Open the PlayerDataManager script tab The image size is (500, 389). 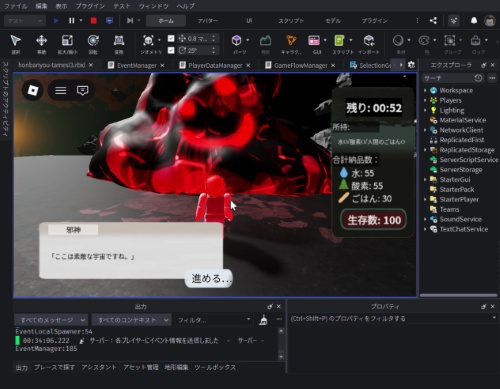(x=215, y=65)
